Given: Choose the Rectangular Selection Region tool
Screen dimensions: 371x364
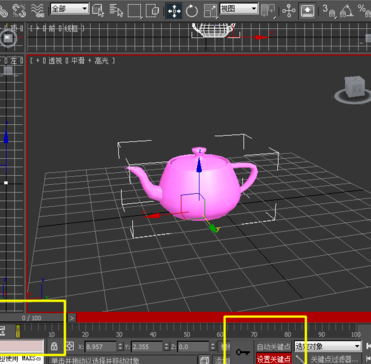Looking at the screenshot, I should [x=134, y=11].
